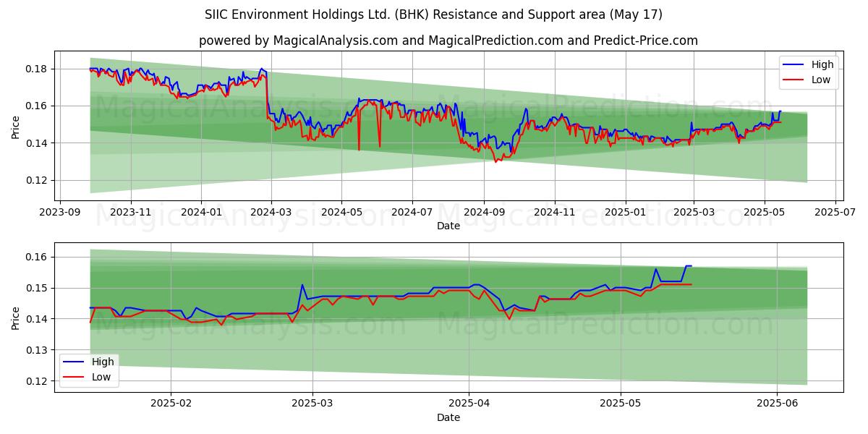Image resolution: width=868 pixels, height=434 pixels.
Task: Click the top chart '2024-01' x-axis label
Action: [201, 212]
